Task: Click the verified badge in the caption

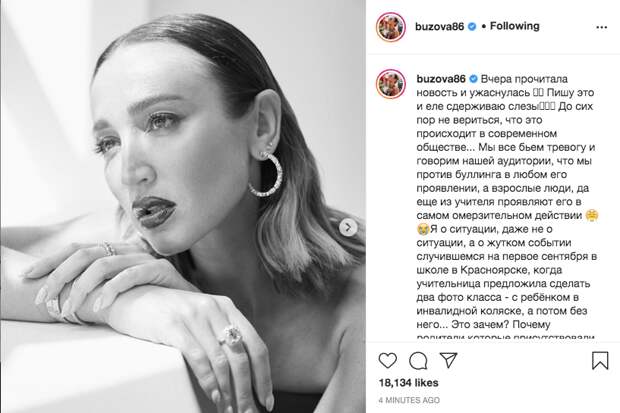Action: click(473, 79)
